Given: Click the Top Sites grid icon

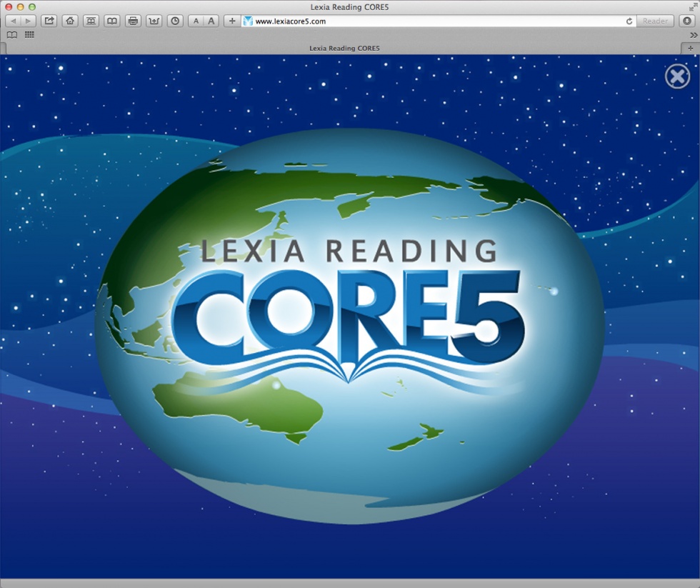Looking at the screenshot, I should point(29,34).
